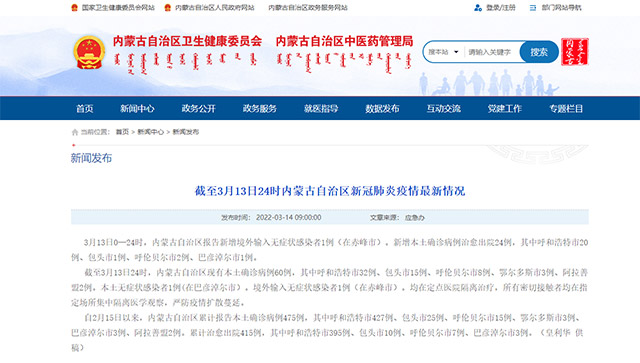Click the red Mongolian script seal icon
640x363 pixels.
click(x=575, y=52)
